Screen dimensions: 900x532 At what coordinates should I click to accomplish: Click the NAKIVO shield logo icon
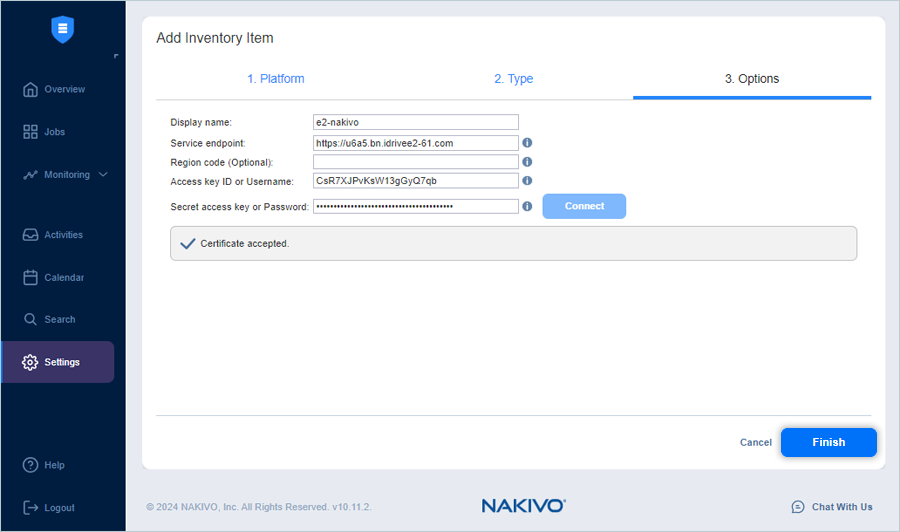click(x=63, y=29)
